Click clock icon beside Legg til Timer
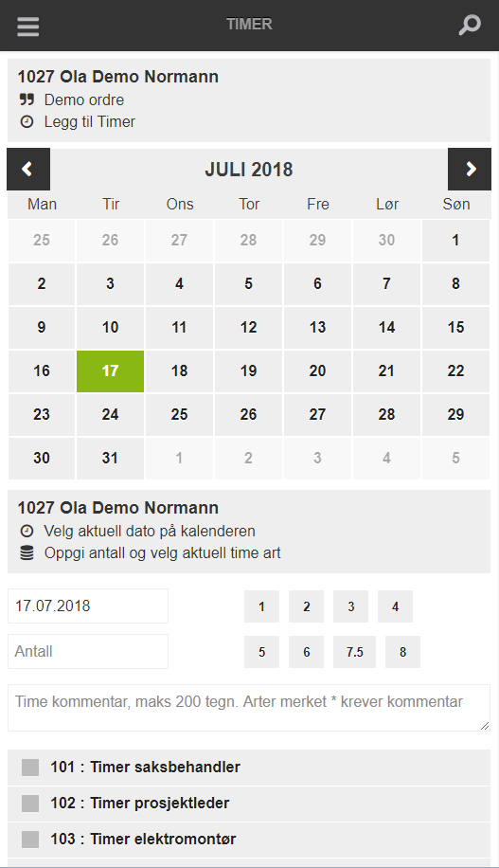 click(x=27, y=122)
